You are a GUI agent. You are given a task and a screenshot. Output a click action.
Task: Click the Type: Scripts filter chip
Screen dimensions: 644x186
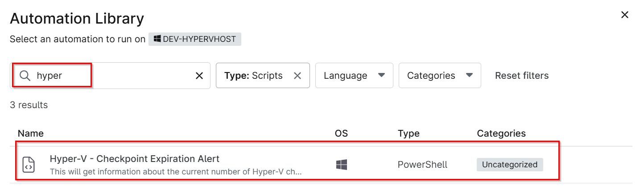[263, 76]
